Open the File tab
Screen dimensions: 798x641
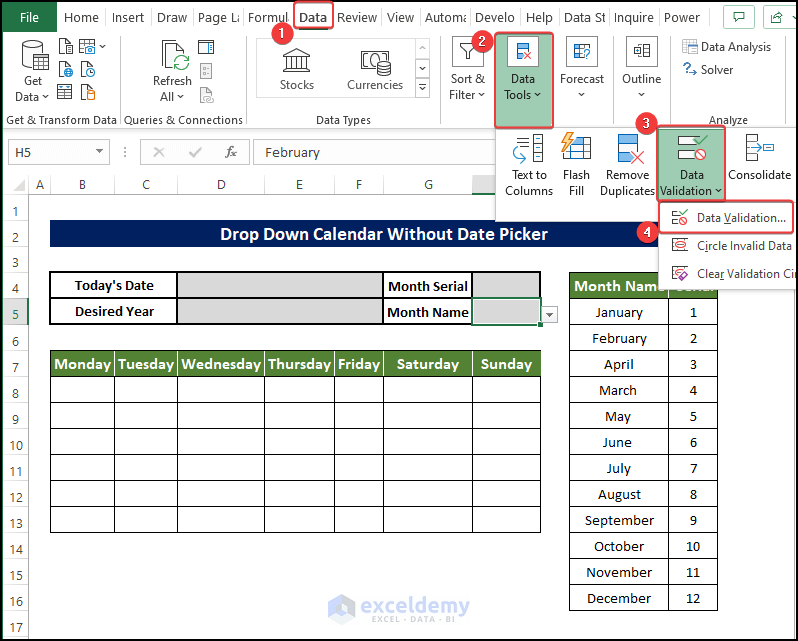pyautogui.click(x=30, y=17)
